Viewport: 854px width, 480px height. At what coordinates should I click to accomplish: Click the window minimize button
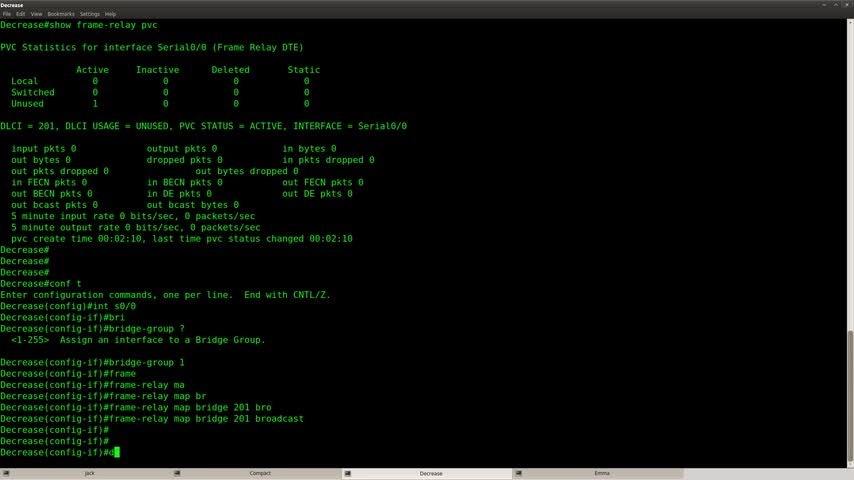pyautogui.click(x=824, y=5)
